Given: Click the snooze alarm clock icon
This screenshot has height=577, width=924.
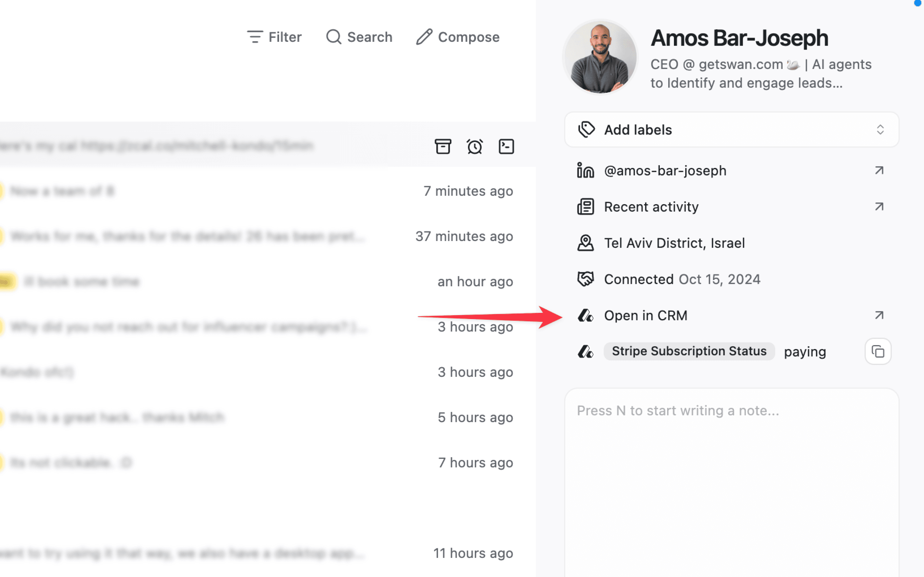Looking at the screenshot, I should (x=474, y=146).
